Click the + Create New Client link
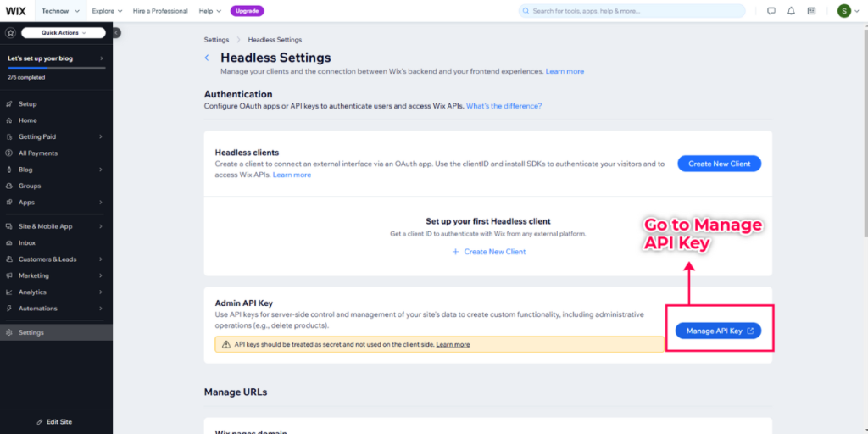Screen dimensions: 868x434 [x=488, y=251]
